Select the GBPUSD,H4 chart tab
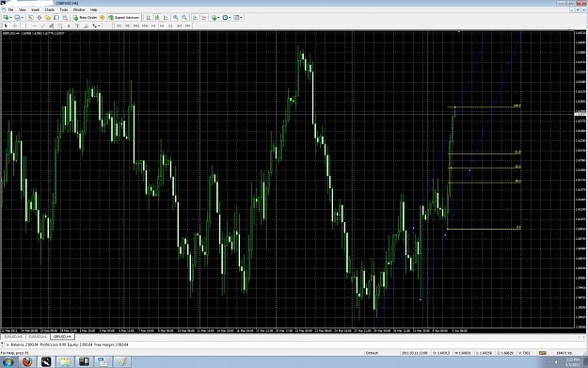 pyautogui.click(x=62, y=337)
